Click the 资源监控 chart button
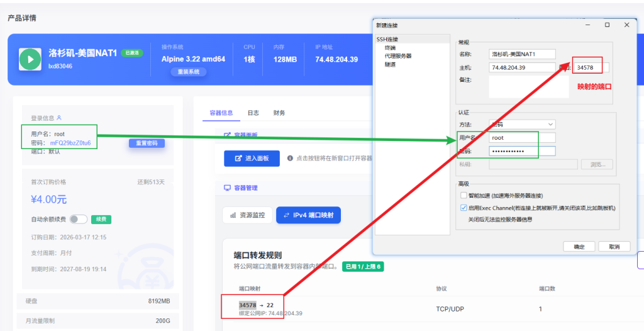The width and height of the screenshot is (644, 331). pyautogui.click(x=248, y=215)
